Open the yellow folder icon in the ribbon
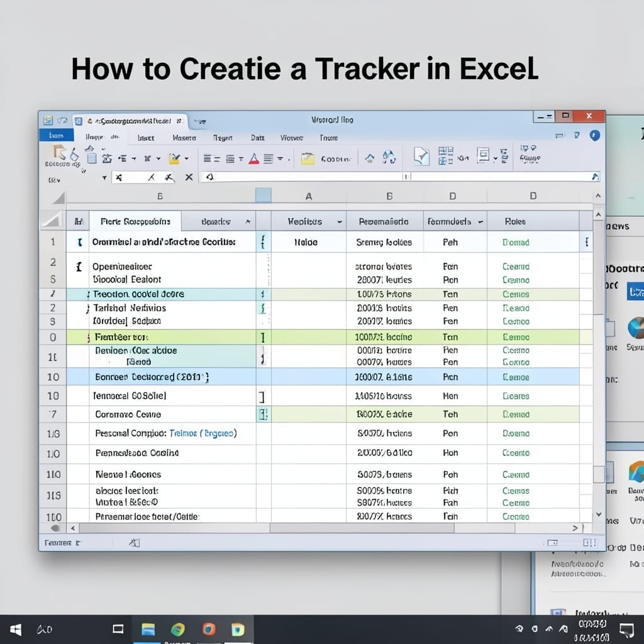 (x=308, y=158)
